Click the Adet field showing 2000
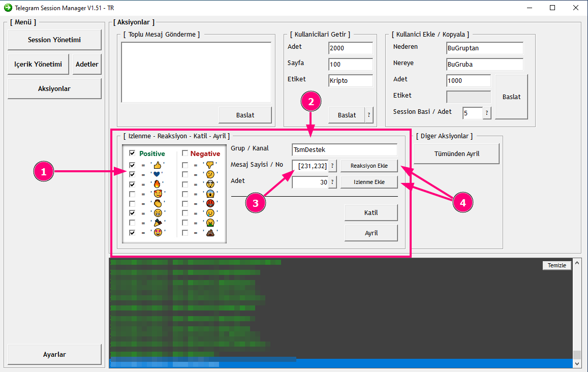 click(x=351, y=48)
